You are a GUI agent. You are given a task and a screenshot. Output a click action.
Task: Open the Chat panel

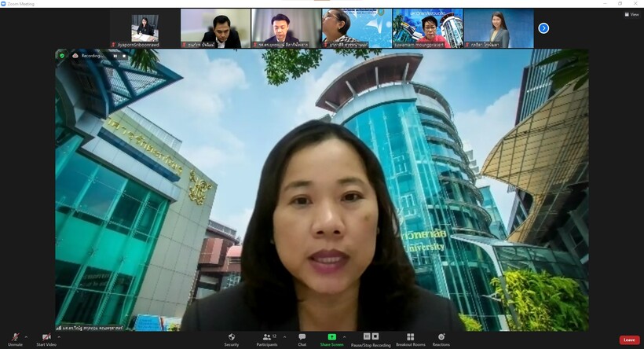[302, 340]
